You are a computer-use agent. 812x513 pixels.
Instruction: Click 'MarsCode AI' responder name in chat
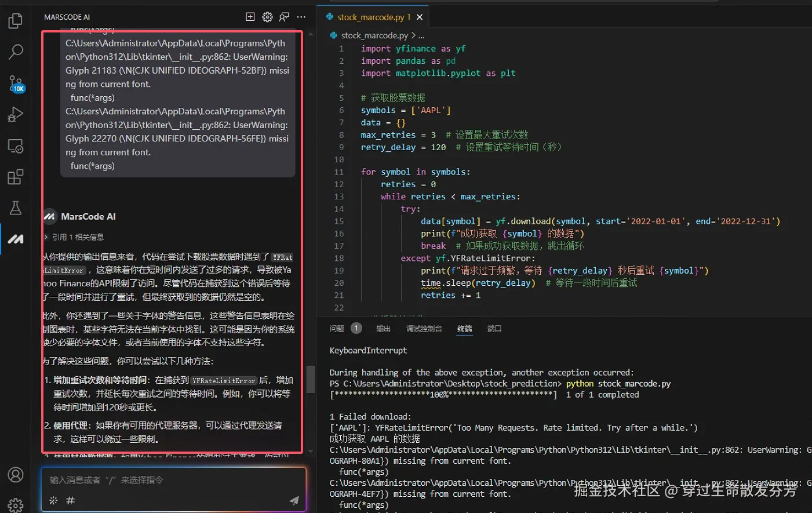(88, 216)
